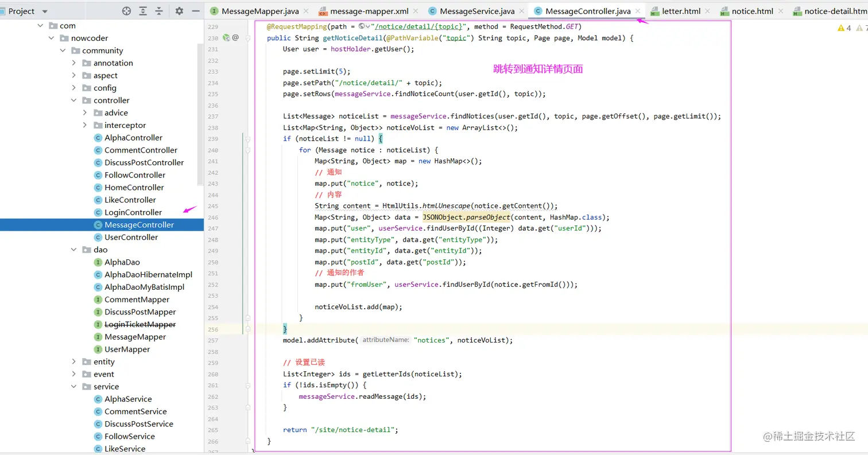Click the locate/select opened file icon
This screenshot has width=868, height=455.
tap(127, 11)
